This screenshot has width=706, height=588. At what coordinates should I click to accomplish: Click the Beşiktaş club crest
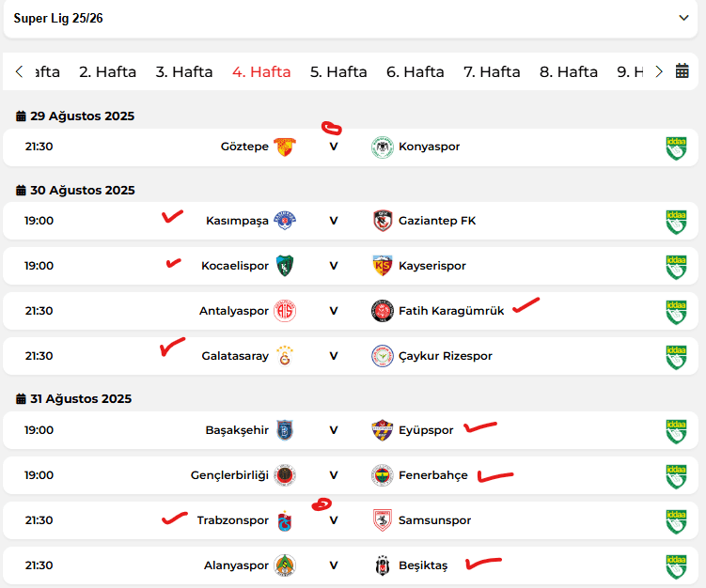tap(383, 565)
